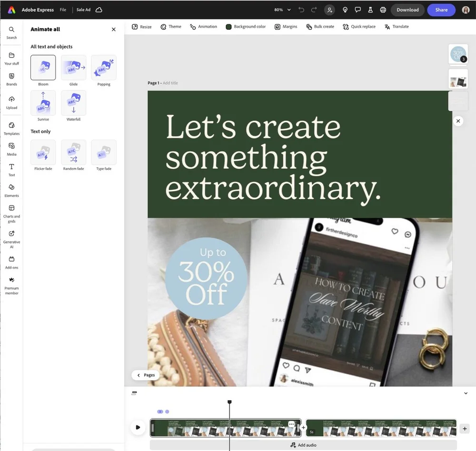
Task: Click the Share button
Action: [441, 10]
